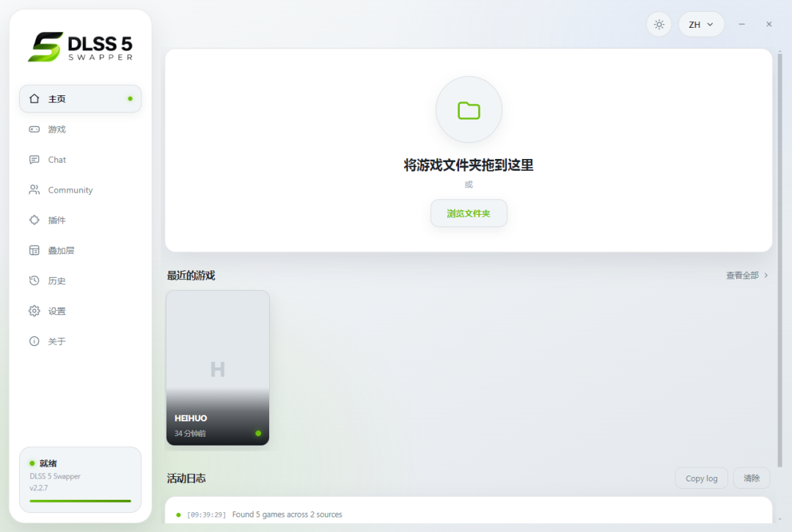Screen dimensions: 792x532
Task: Select the 叠加层 menu label
Action: (61, 251)
